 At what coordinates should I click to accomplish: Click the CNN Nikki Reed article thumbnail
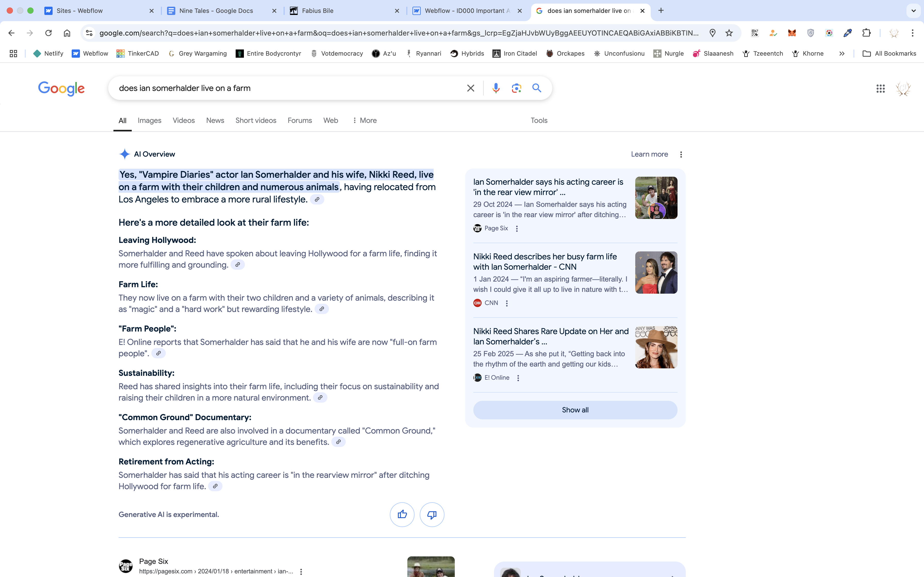(656, 273)
